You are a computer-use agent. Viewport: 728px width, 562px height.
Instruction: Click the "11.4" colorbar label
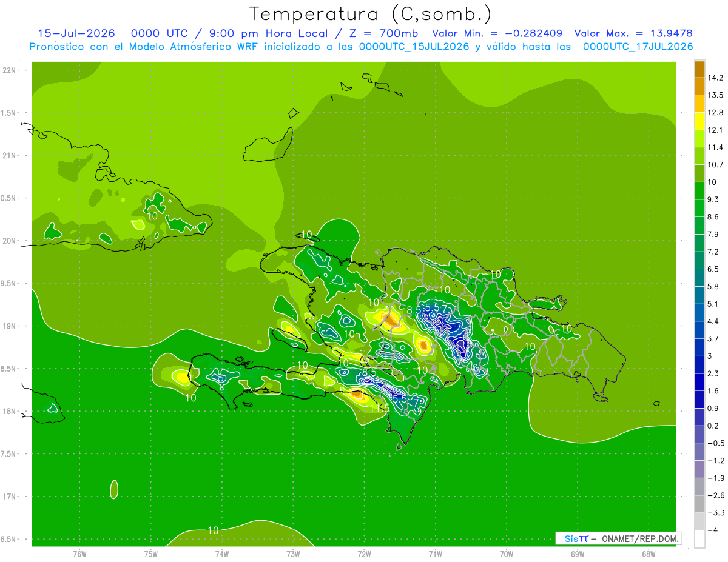[x=715, y=147]
